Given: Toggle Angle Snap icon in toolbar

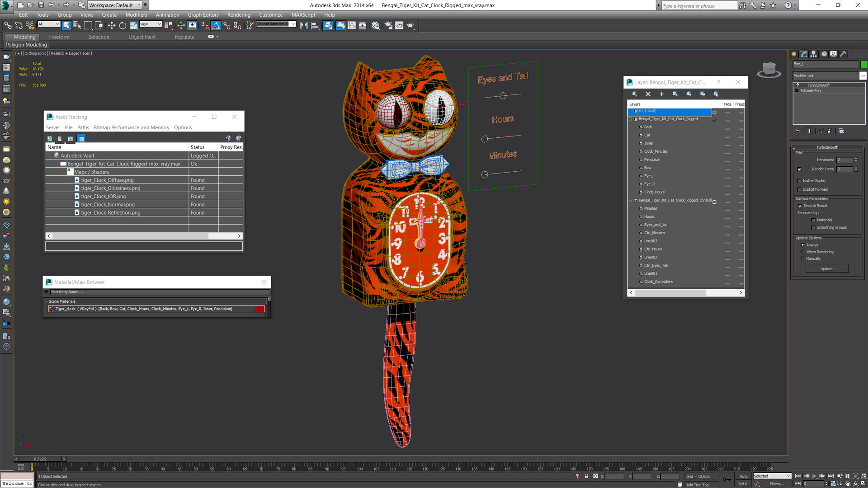Looking at the screenshot, I should (x=216, y=26).
